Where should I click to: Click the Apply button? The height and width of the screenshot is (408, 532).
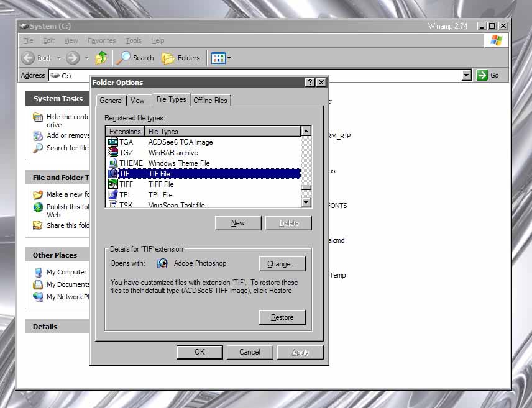click(300, 352)
